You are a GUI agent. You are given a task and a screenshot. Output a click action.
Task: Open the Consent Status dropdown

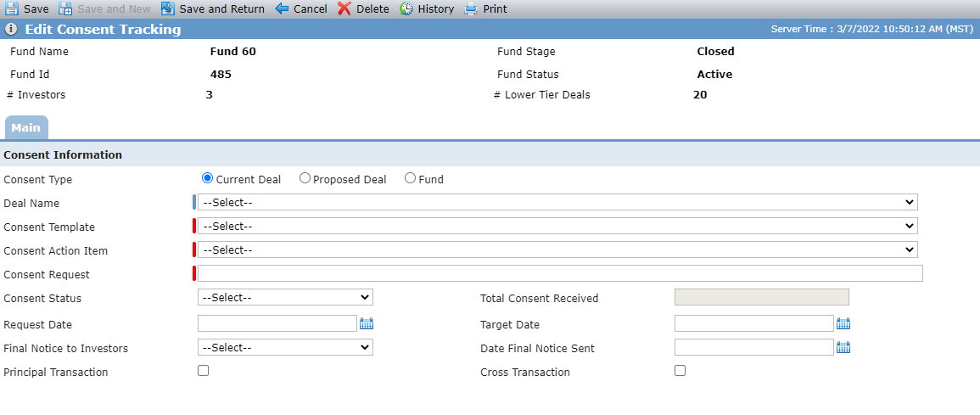[285, 298]
